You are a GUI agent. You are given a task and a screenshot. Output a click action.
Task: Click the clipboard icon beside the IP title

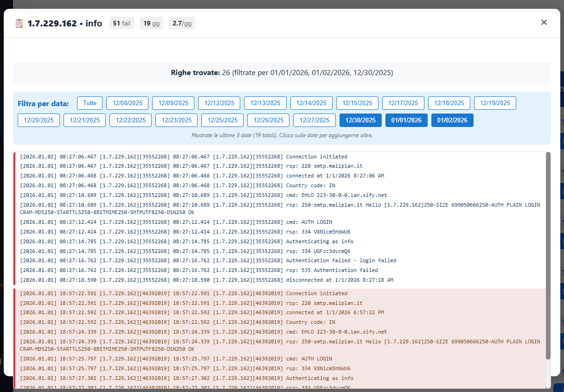[19, 23]
